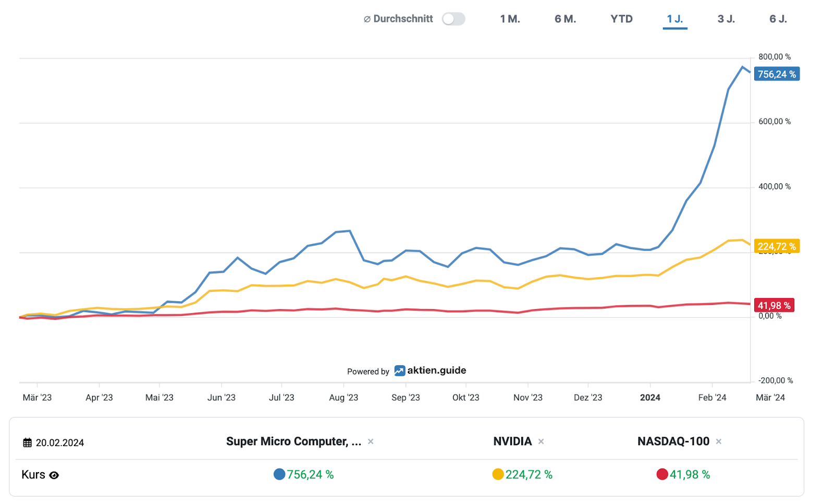
Task: Click the 2024 axis label
Action: tap(650, 398)
